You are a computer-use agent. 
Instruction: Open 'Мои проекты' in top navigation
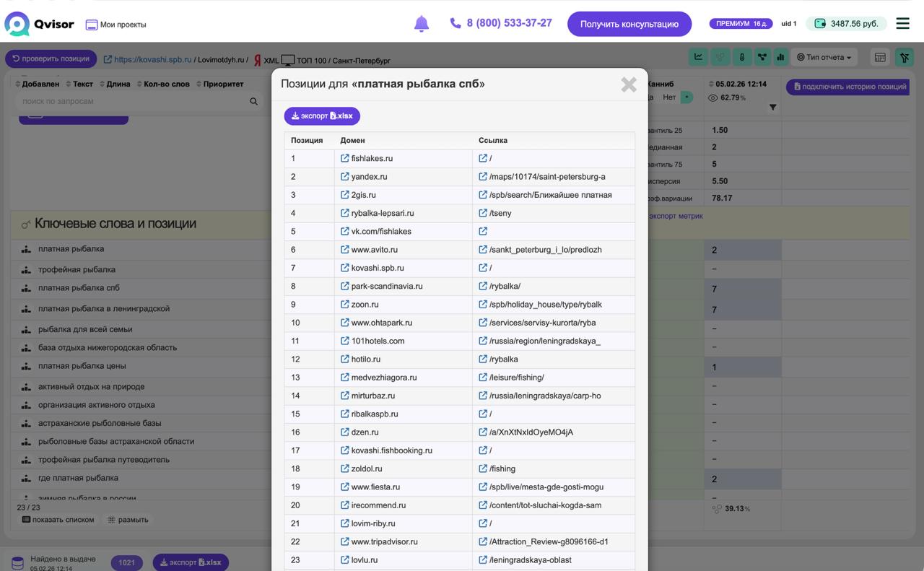pos(116,25)
